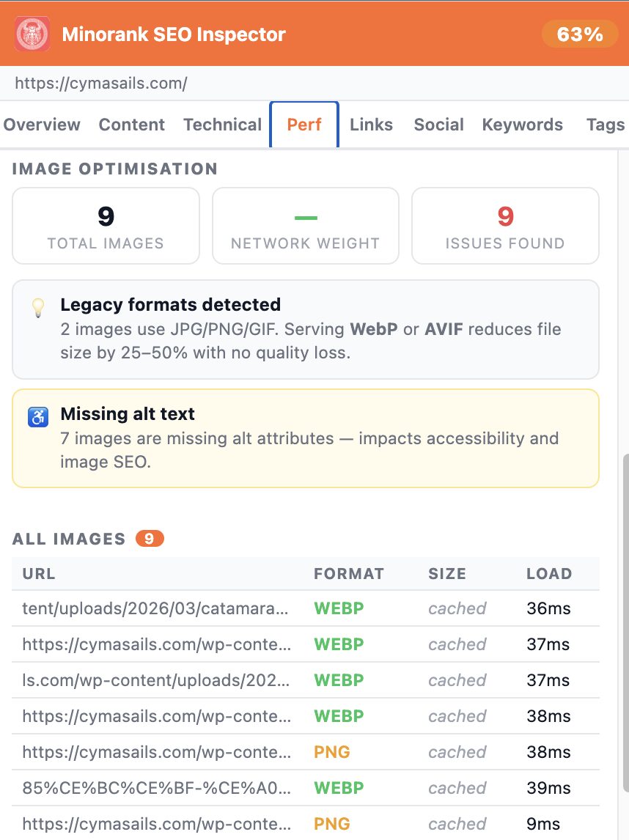This screenshot has width=629, height=840.
Task: Click the vertical scrollbar thumb
Action: pyautogui.click(x=625, y=623)
